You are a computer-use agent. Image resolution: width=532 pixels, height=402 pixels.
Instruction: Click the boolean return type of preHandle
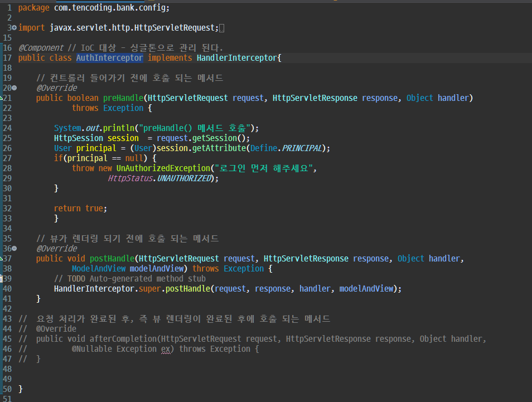[83, 98]
